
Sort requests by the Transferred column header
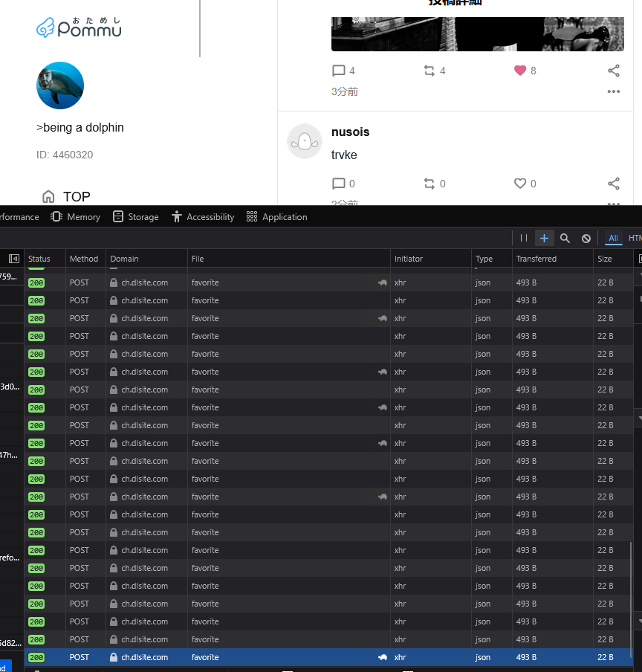pos(536,259)
